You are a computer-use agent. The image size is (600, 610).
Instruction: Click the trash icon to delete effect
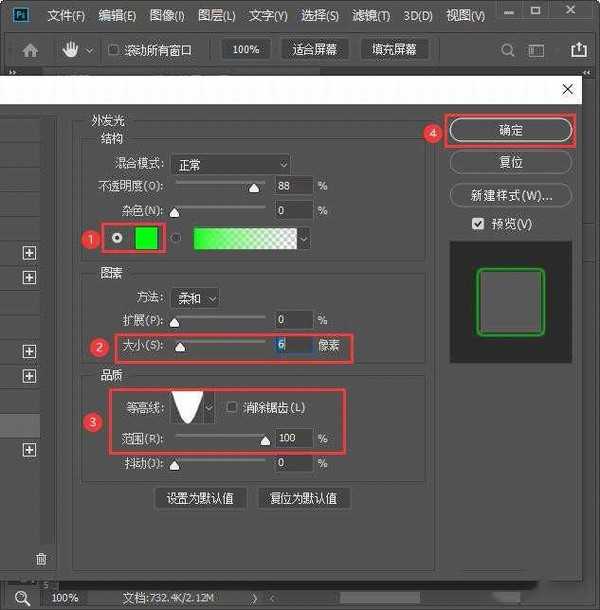[41, 559]
